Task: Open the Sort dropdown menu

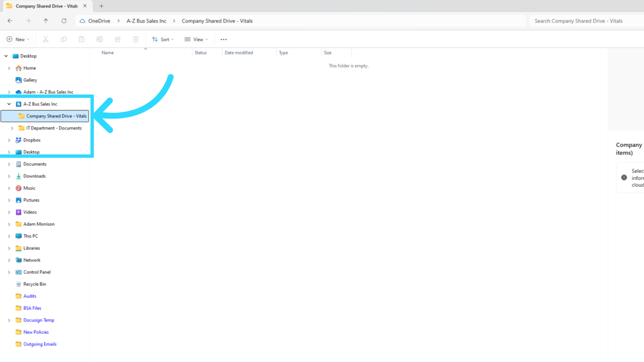Action: pos(163,40)
